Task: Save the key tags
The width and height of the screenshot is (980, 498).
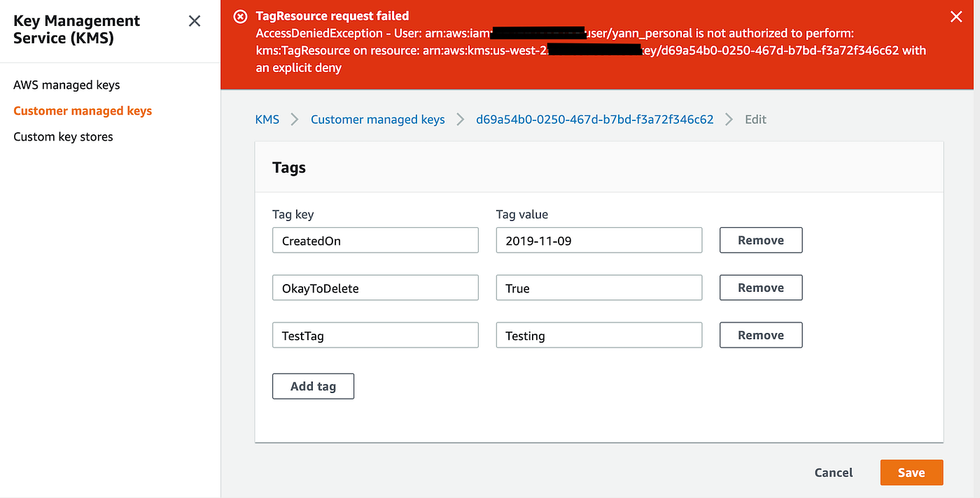Action: pyautogui.click(x=911, y=472)
